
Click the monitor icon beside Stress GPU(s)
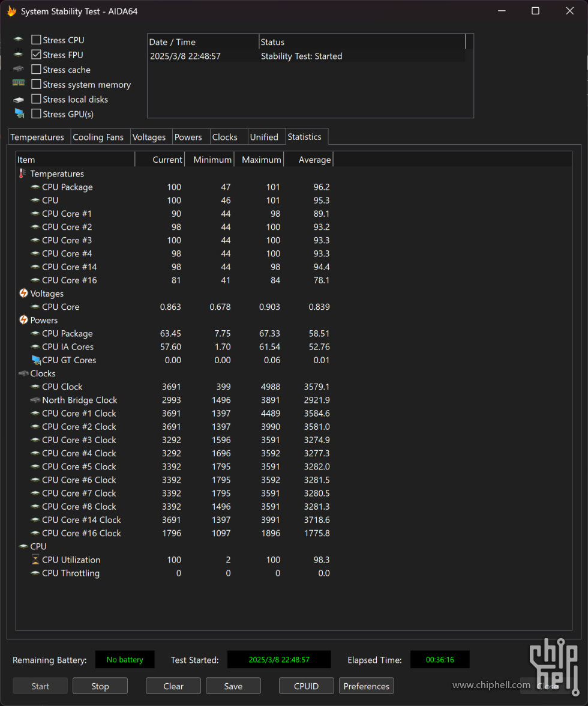point(19,113)
